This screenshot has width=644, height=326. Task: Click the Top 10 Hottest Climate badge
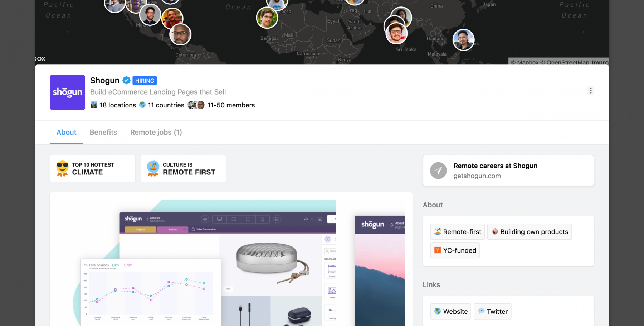point(93,169)
